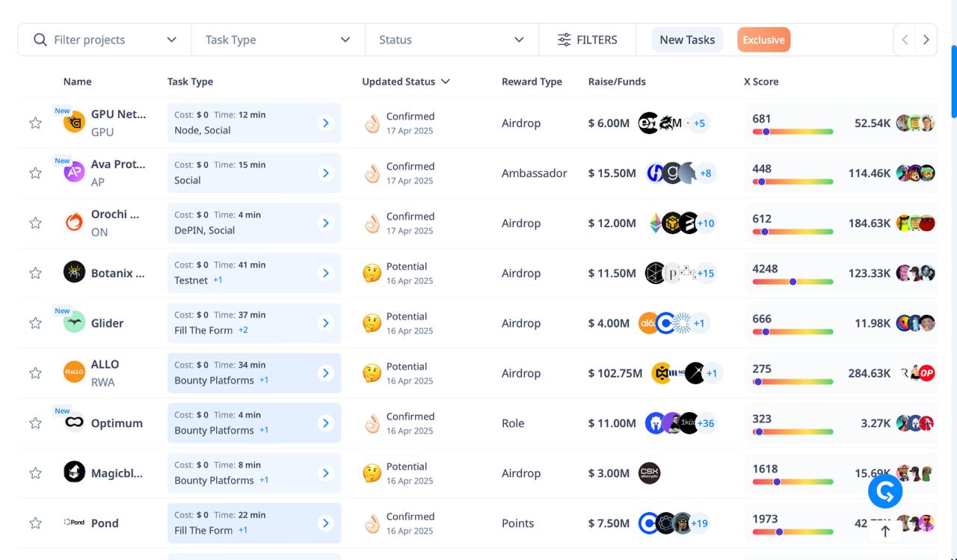Sort by the Raise/Funds column header
This screenshot has width=957, height=560.
click(617, 81)
